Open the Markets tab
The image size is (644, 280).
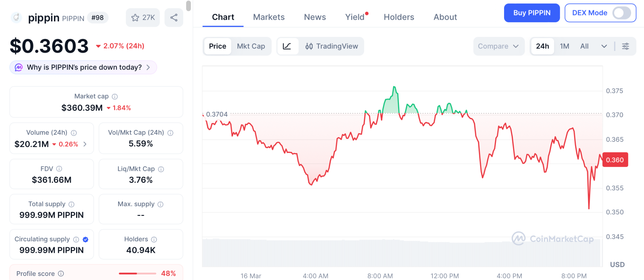point(269,17)
